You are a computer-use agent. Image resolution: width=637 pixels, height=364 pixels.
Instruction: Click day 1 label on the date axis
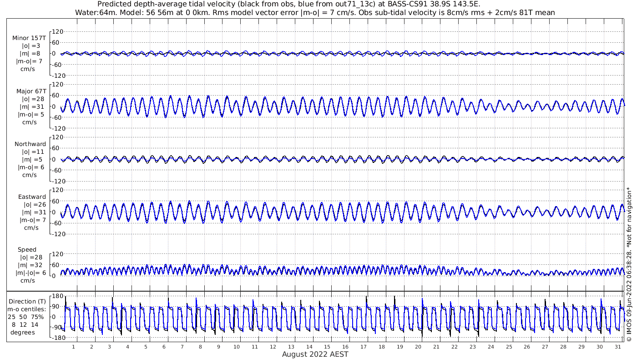[73, 347]
